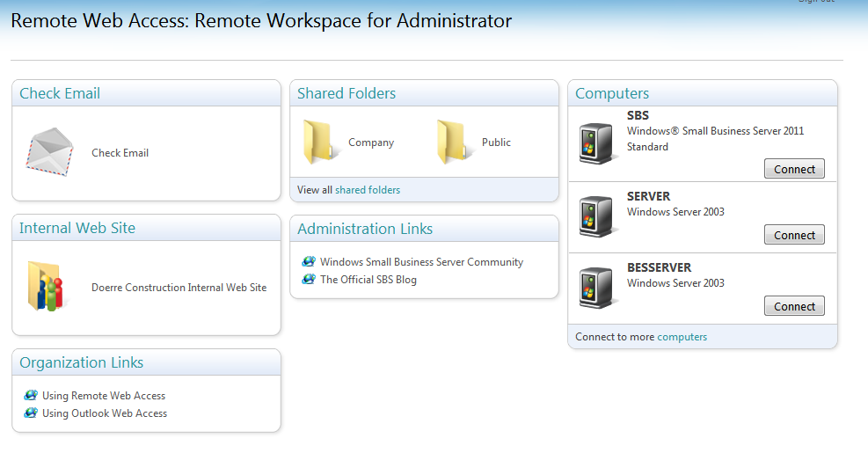Click the BESSERVER computer icon
The image size is (868, 453).
pos(596,288)
